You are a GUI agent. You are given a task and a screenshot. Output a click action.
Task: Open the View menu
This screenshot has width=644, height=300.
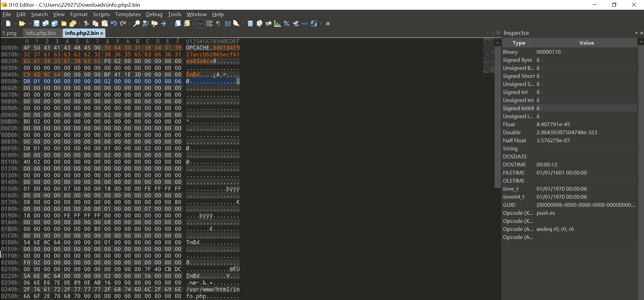59,14
